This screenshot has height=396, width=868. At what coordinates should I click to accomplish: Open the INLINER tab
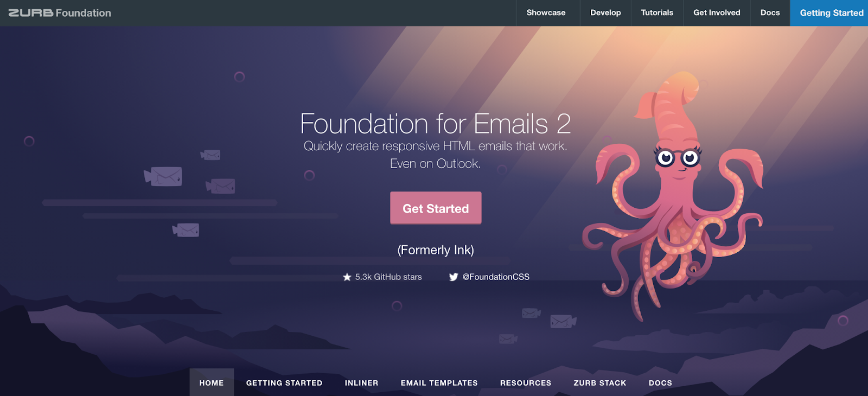(x=361, y=382)
